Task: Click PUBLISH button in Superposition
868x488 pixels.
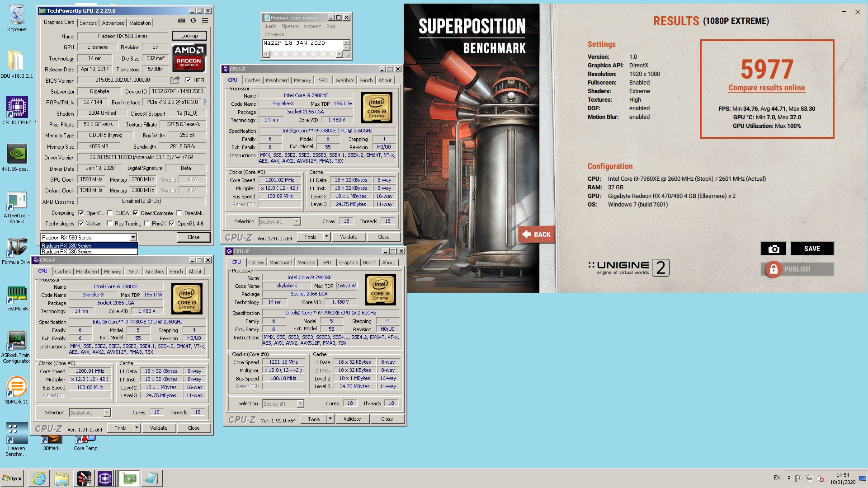Action: 797,269
